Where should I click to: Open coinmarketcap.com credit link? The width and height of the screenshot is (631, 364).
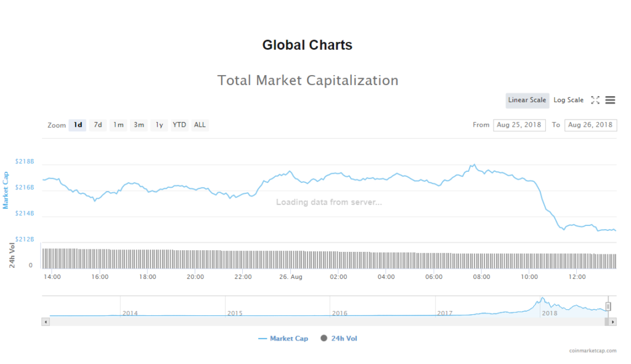593,351
